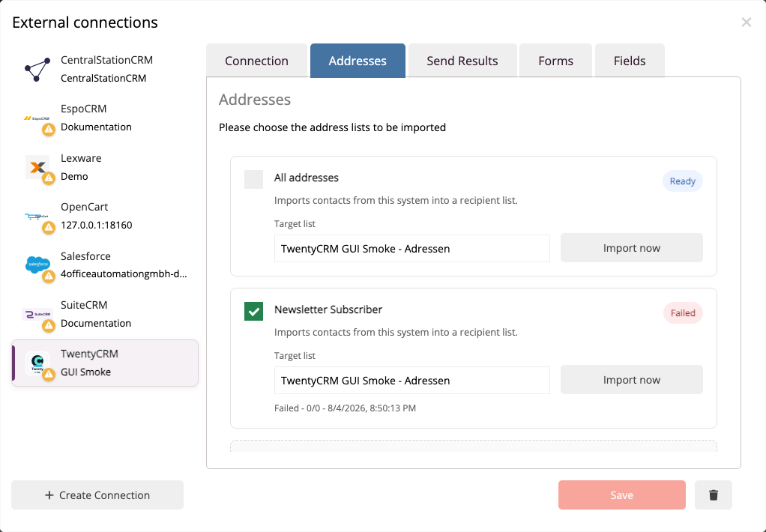Click the 'External connections' dialog title
766x532 pixels.
(x=85, y=22)
